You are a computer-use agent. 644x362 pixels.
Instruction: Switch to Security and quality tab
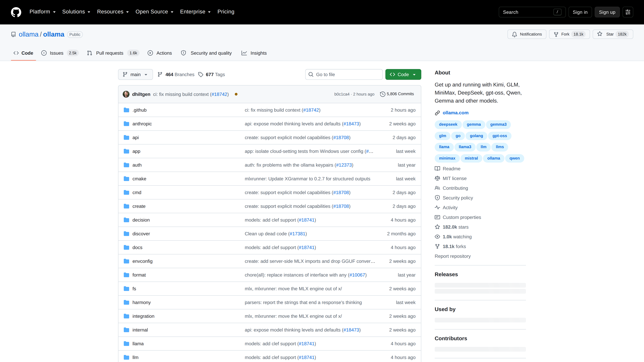206,53
